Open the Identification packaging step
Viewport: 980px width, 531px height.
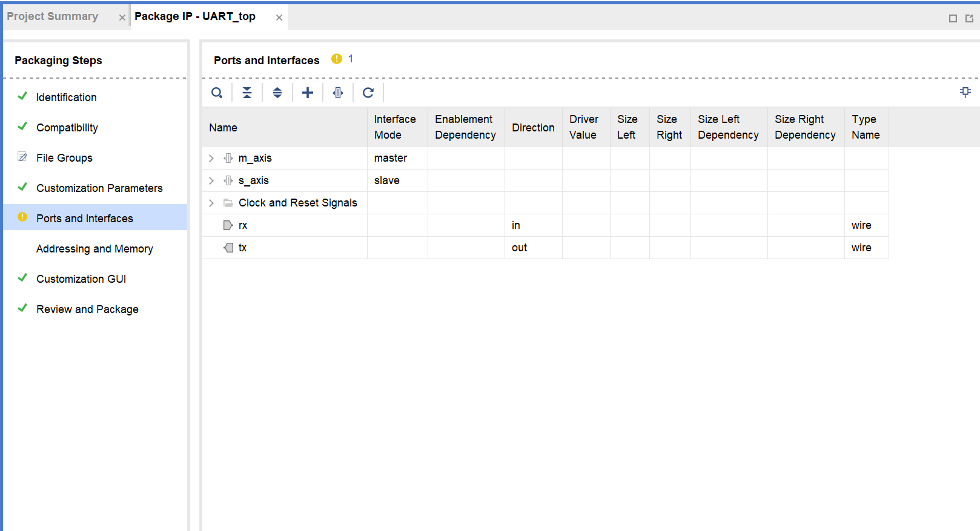pyautogui.click(x=66, y=97)
